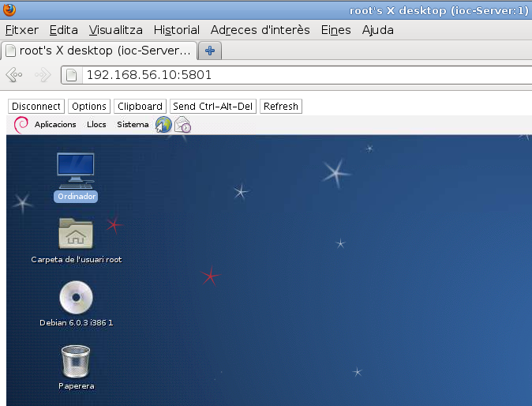Click the Debian swirl logo in panel
The height and width of the screenshot is (406, 532).
(22, 125)
